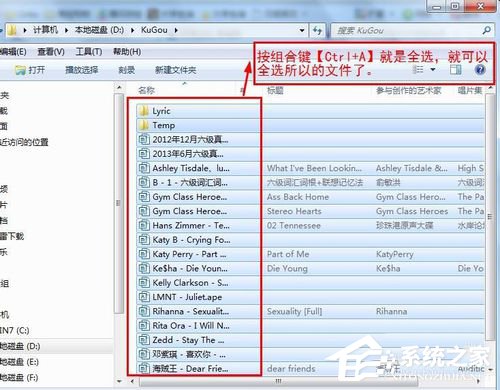This screenshot has width=500, height=390.
Task: Click 本地磁盘 (D:) in the address path
Action: pyautogui.click(x=99, y=30)
